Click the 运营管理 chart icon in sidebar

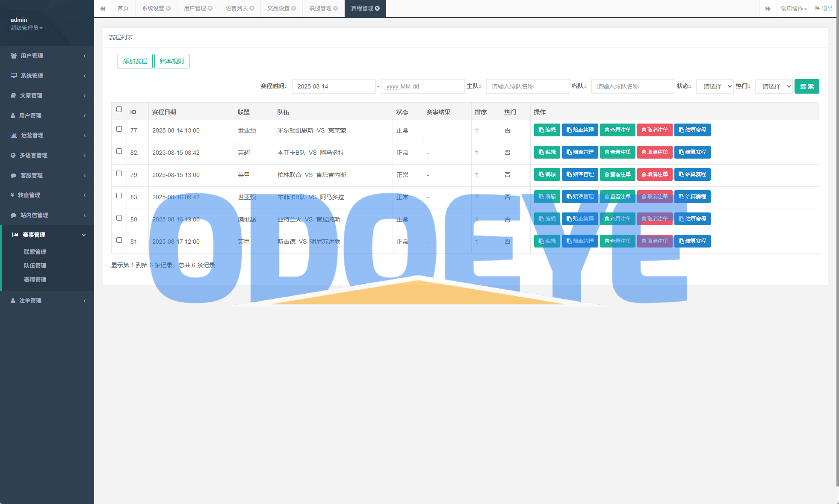point(14,135)
